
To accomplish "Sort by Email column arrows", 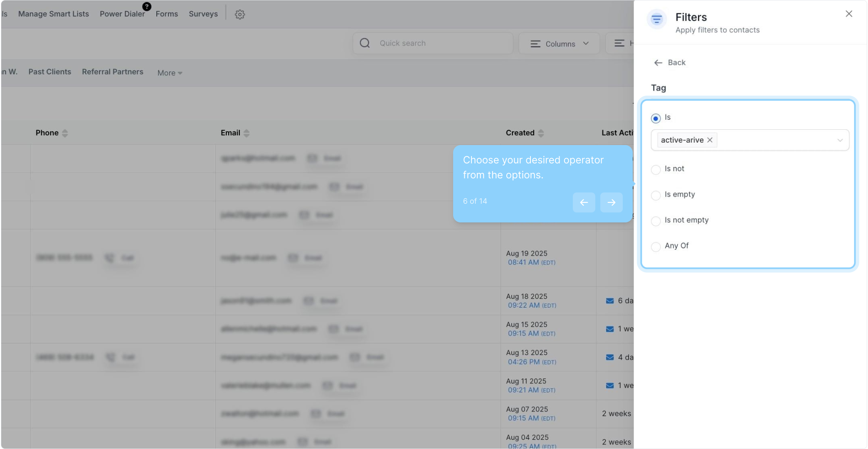I will click(247, 133).
